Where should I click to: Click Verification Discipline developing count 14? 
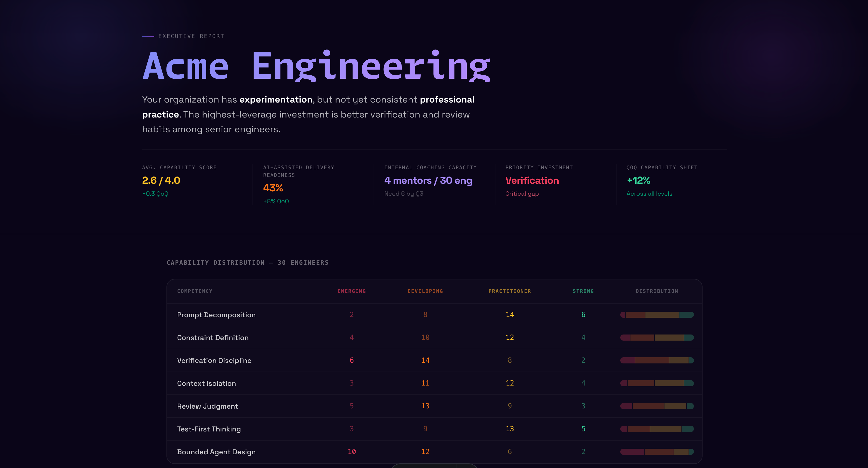coord(425,360)
